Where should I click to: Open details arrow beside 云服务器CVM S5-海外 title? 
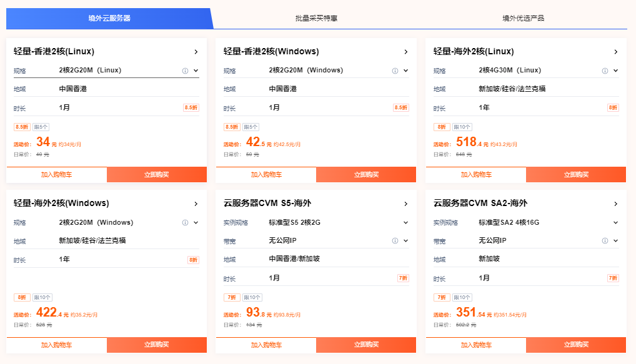tap(406, 204)
